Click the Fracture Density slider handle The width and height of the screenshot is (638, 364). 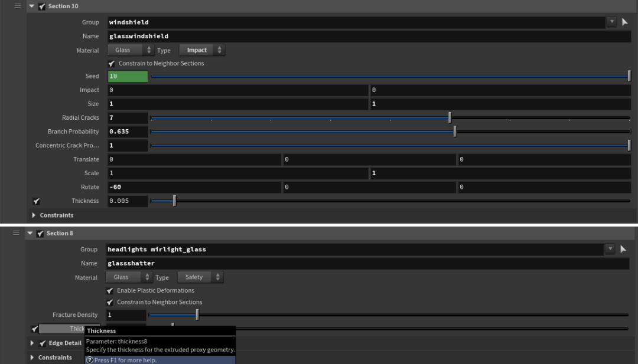(197, 315)
